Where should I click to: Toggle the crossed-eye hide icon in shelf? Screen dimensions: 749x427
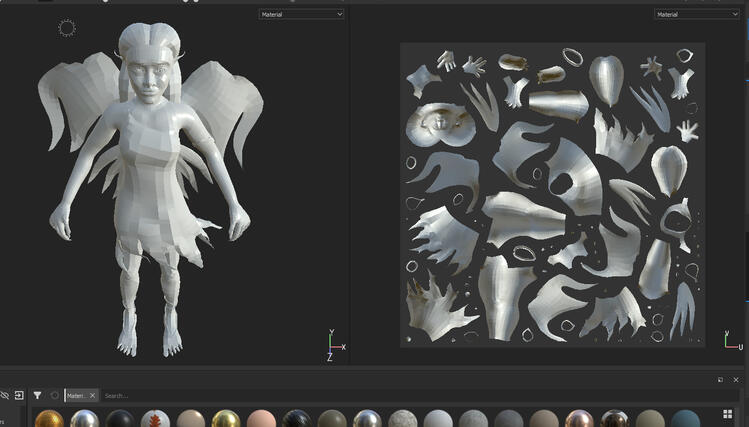coord(4,396)
